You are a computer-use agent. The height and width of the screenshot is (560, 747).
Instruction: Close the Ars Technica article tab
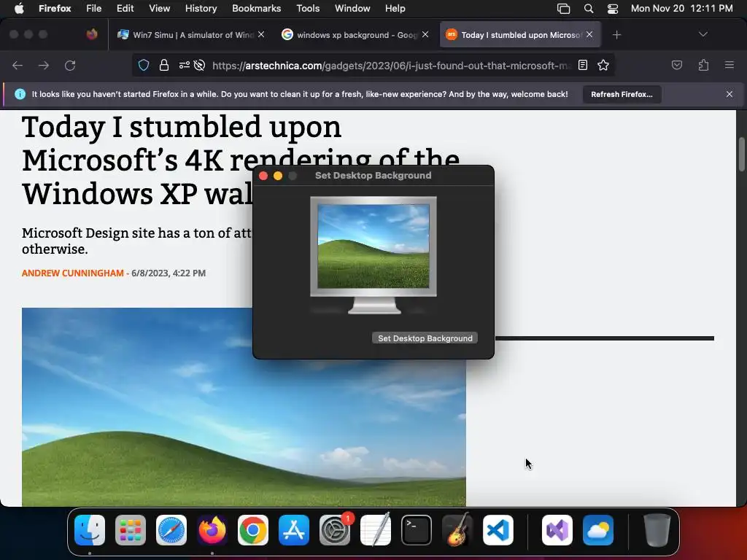589,34
